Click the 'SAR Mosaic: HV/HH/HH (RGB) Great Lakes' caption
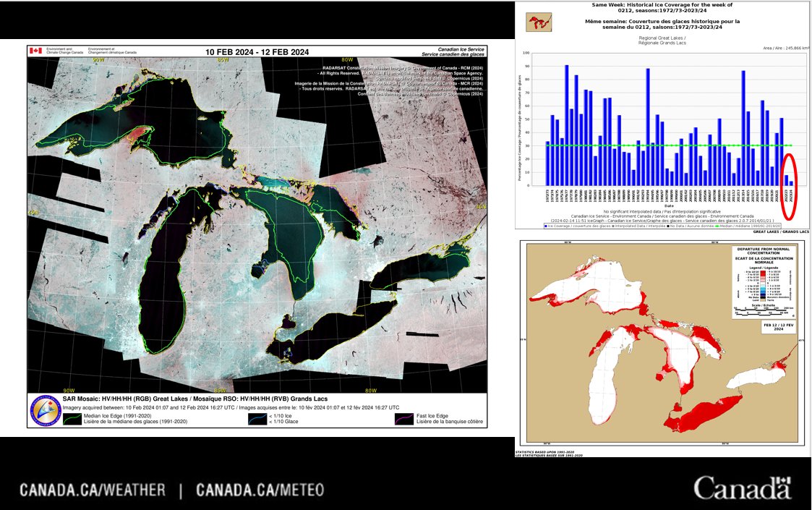The width and height of the screenshot is (812, 510). pyautogui.click(x=195, y=399)
